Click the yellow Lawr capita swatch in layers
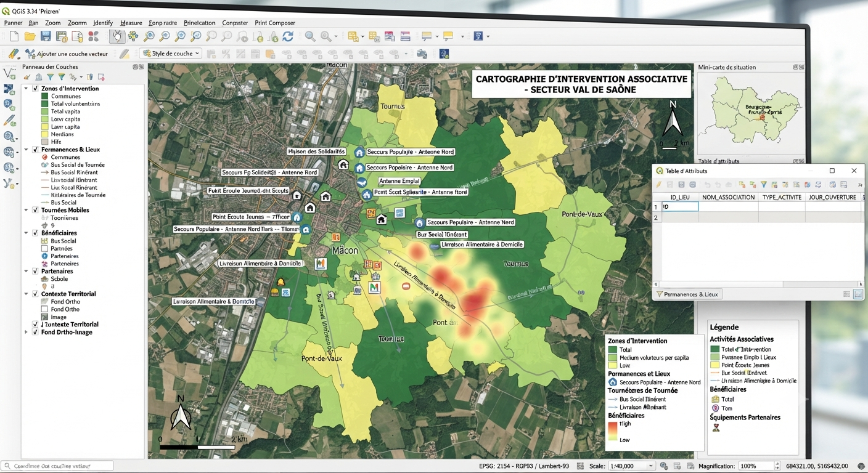This screenshot has width=868, height=473. [44, 127]
